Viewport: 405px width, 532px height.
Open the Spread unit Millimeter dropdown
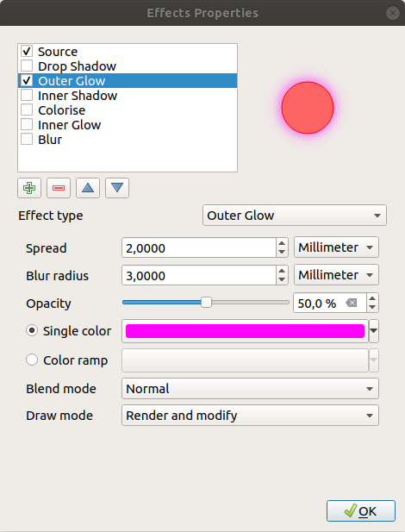pos(336,247)
